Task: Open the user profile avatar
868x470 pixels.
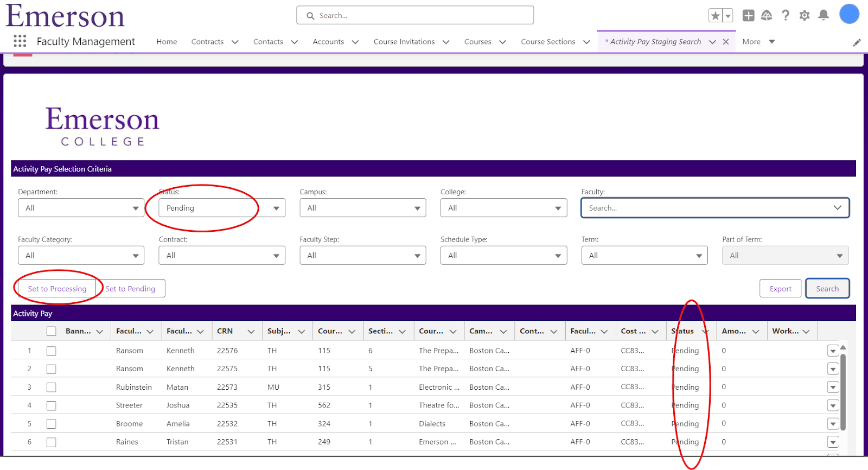Action: [x=850, y=14]
